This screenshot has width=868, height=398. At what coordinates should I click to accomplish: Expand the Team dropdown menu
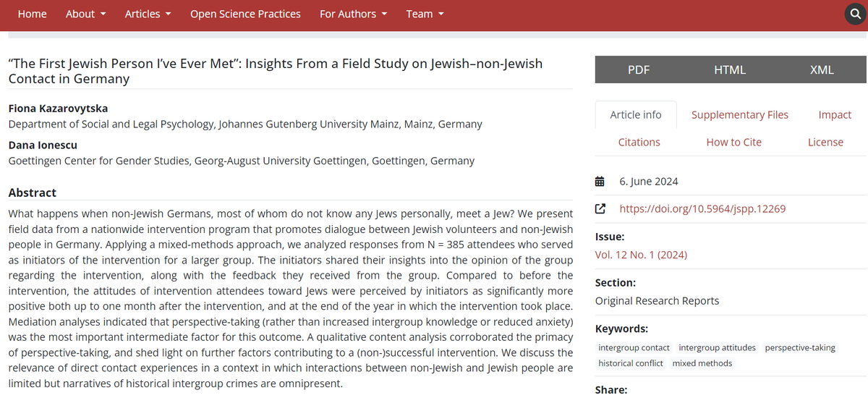[x=425, y=14]
